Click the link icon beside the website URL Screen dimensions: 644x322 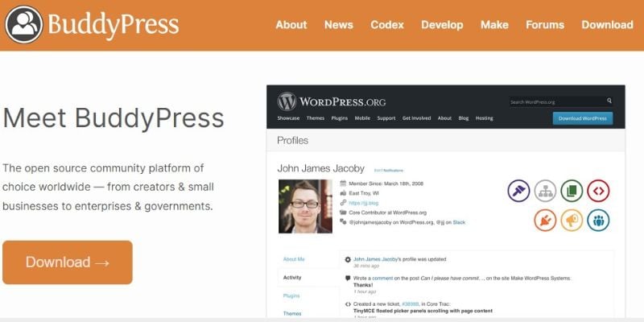coord(344,203)
